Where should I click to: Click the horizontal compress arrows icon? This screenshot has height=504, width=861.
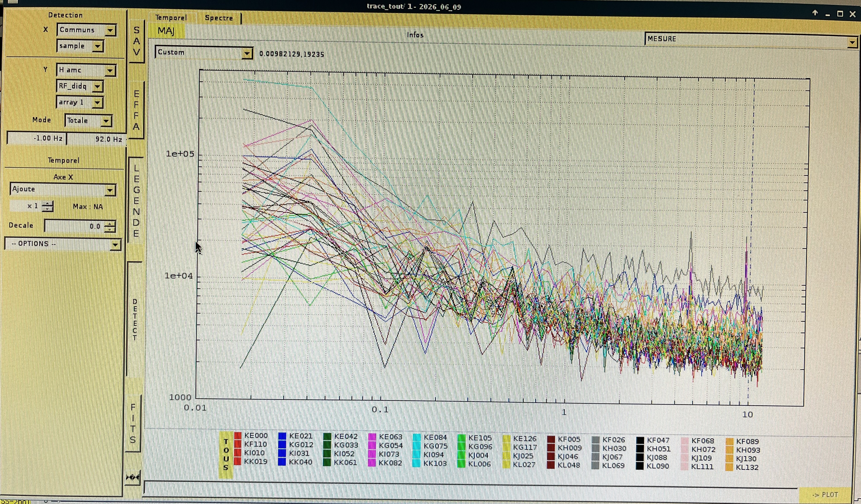[x=133, y=477]
